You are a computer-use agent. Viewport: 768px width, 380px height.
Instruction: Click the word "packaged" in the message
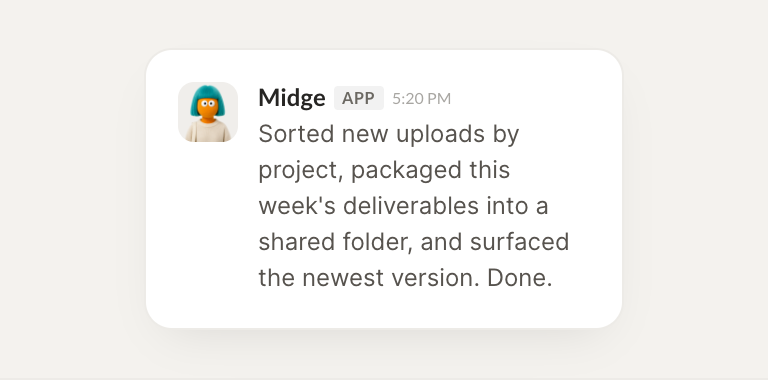(406, 170)
